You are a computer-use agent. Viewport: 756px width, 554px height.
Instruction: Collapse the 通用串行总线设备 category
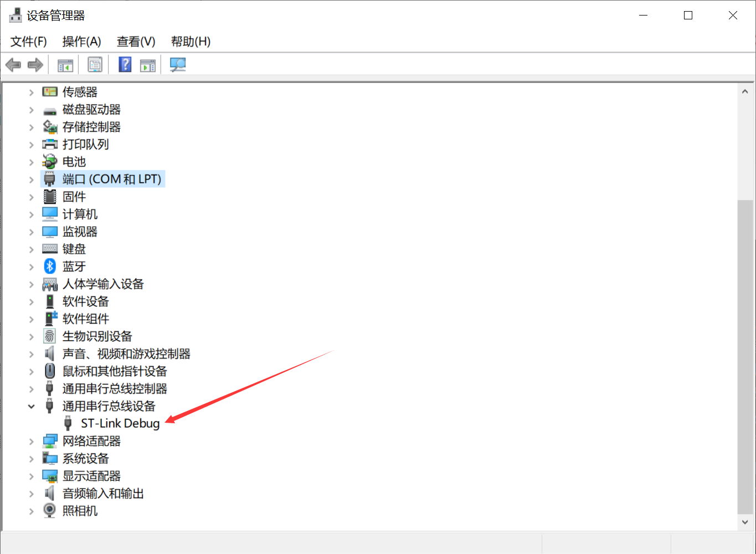click(31, 406)
